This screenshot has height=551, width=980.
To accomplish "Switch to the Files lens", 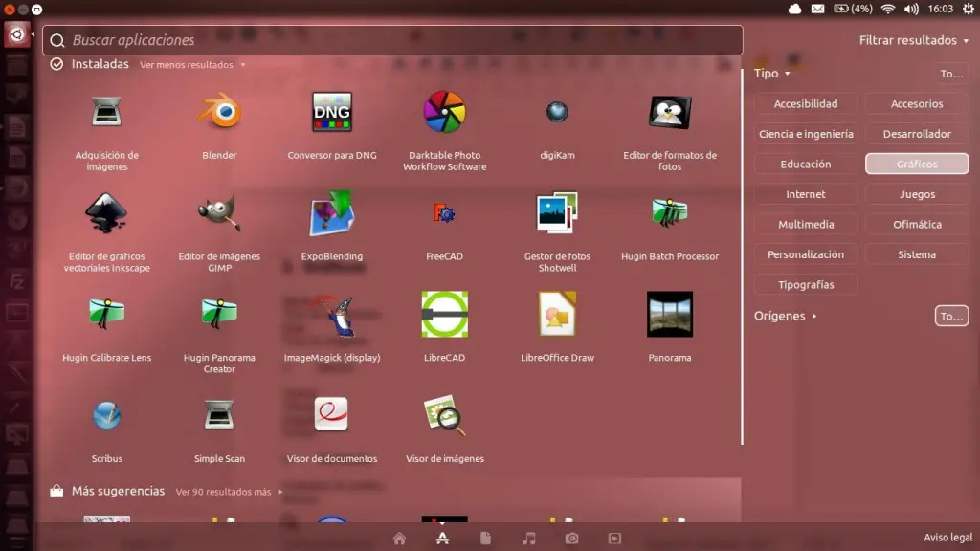I will pos(485,538).
